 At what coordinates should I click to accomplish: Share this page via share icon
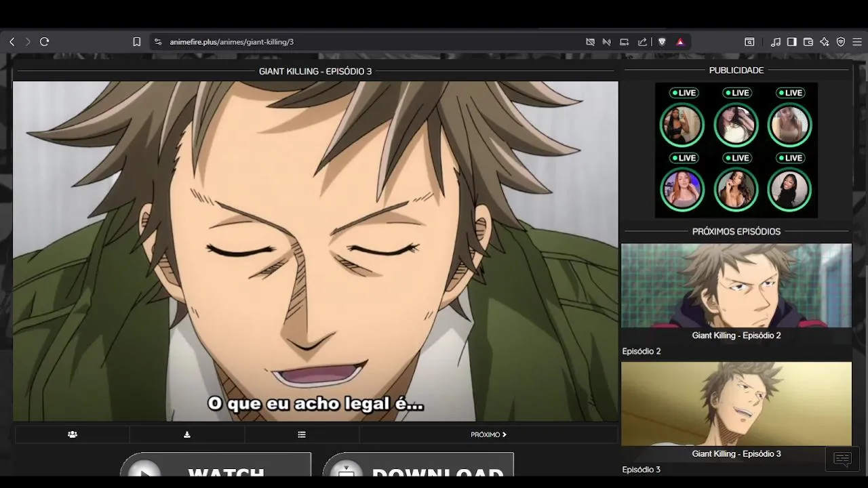click(642, 42)
